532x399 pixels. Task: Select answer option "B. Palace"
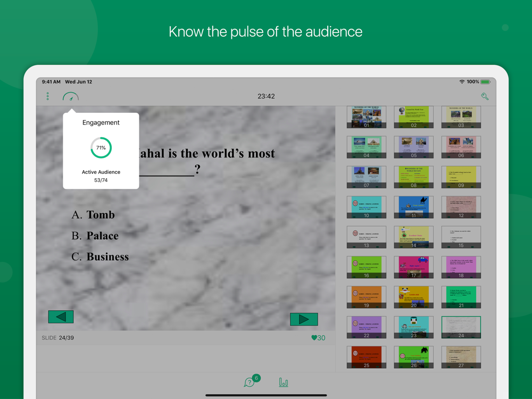click(95, 236)
